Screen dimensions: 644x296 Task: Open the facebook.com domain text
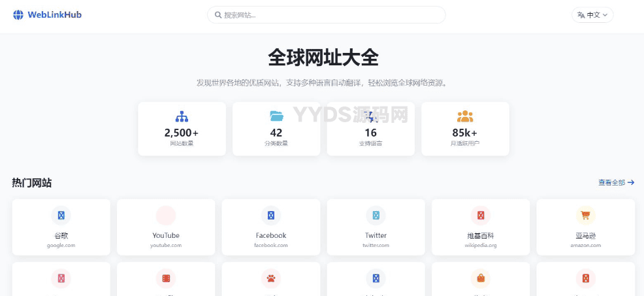coord(271,246)
